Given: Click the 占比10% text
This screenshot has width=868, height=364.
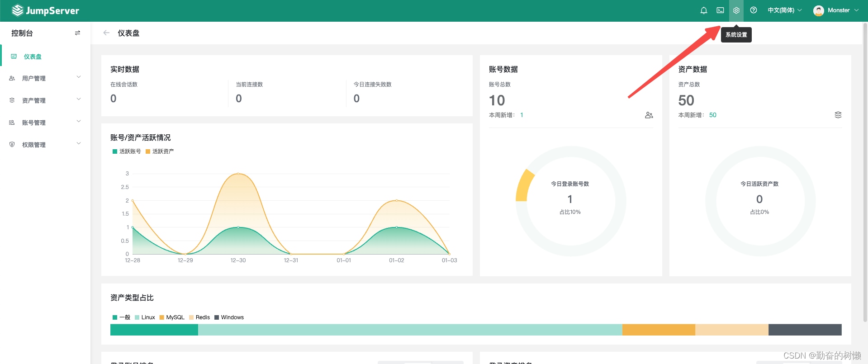Looking at the screenshot, I should (x=570, y=212).
